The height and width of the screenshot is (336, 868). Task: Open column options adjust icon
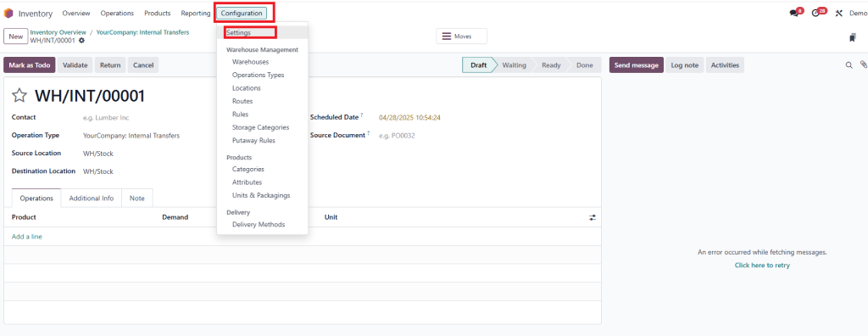(x=593, y=217)
